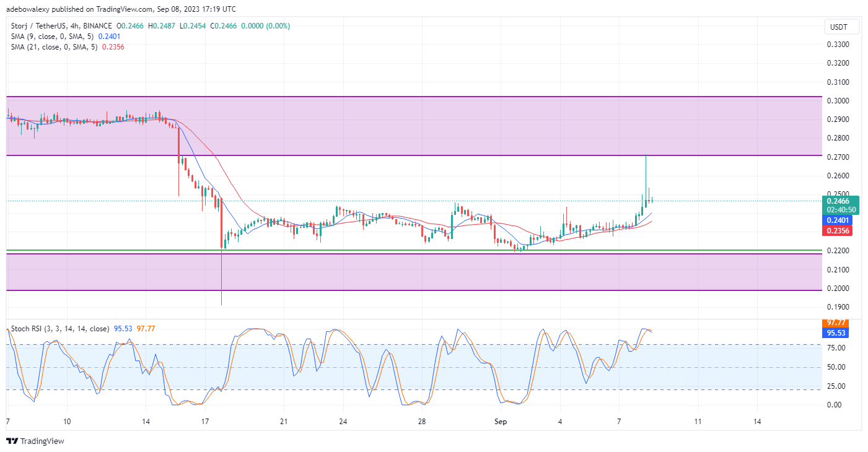Click the SMA 9 value 0.2401 in legend

click(x=110, y=37)
